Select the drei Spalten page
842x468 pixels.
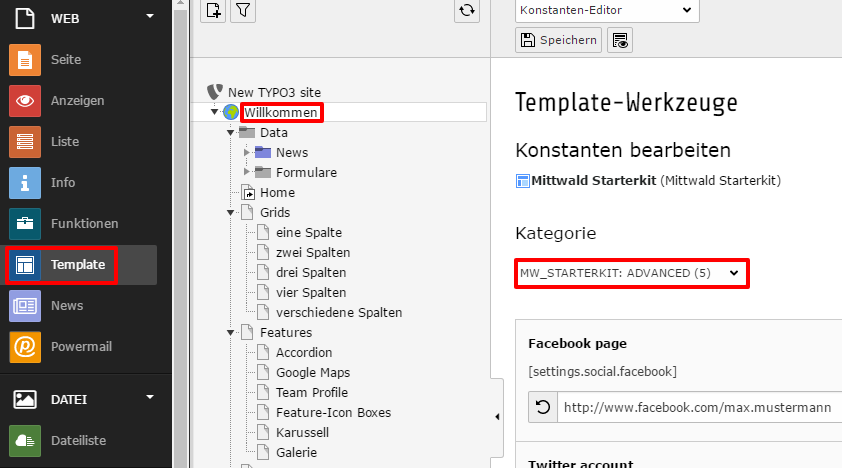pyautogui.click(x=311, y=272)
